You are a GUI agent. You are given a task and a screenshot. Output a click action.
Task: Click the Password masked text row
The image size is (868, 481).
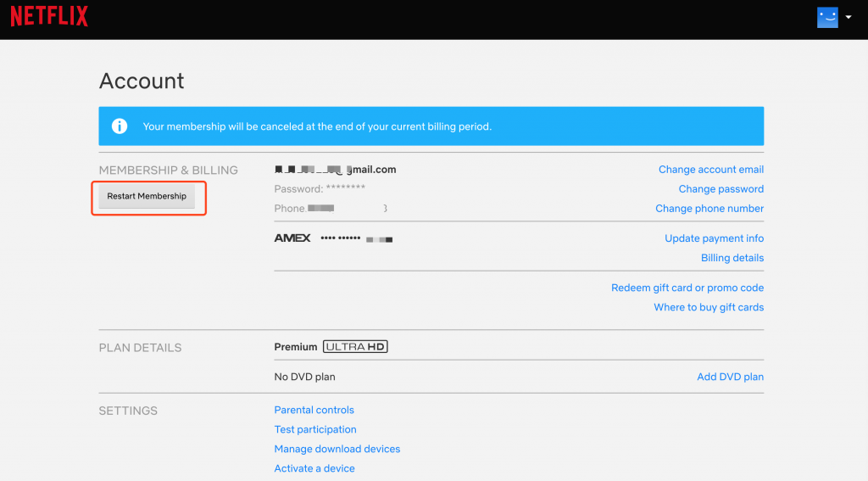pyautogui.click(x=320, y=189)
